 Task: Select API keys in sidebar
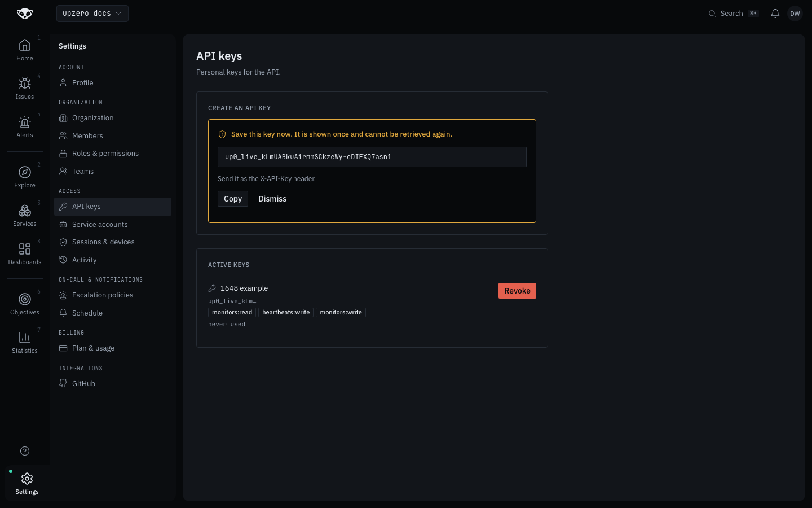tap(113, 207)
